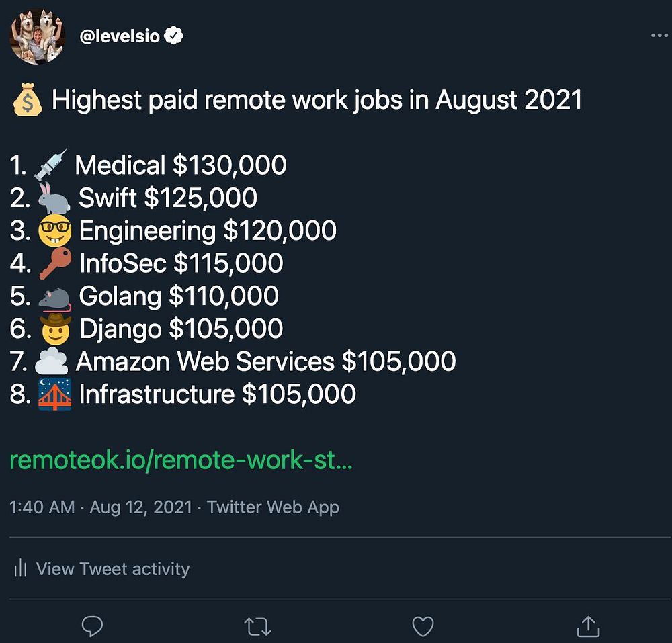Open the share tweet icon
The image size is (672, 643).
(588, 626)
